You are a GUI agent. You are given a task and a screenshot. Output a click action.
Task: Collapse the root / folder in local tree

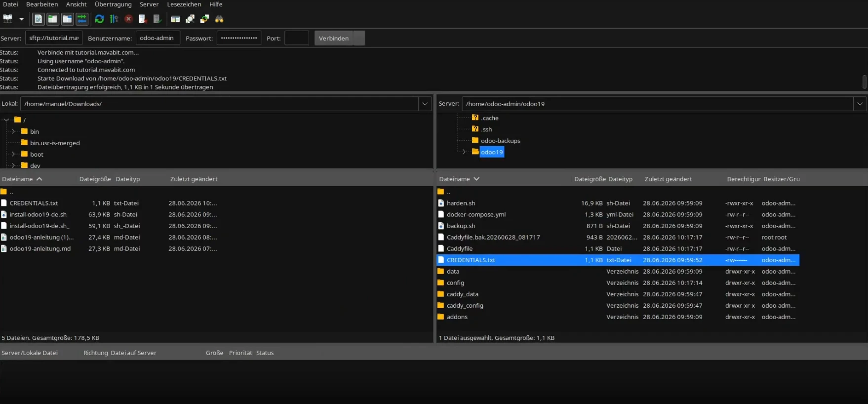click(x=6, y=120)
